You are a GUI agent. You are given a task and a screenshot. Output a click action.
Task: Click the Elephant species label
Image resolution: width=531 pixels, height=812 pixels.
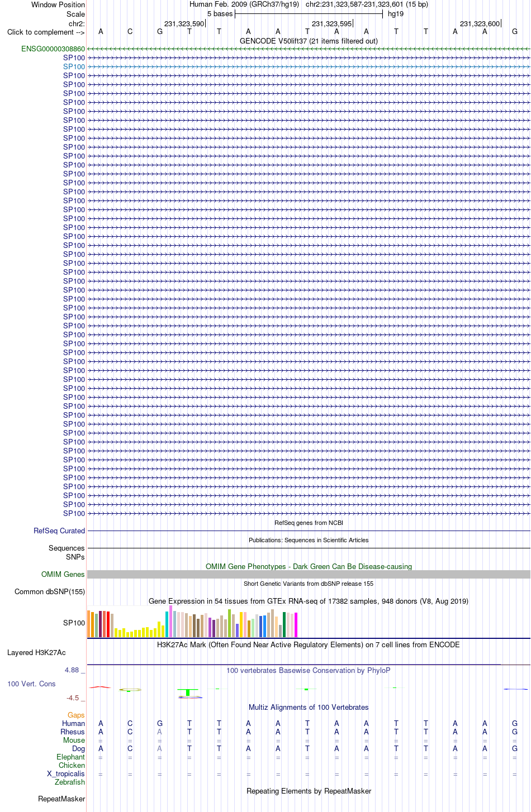(71, 757)
